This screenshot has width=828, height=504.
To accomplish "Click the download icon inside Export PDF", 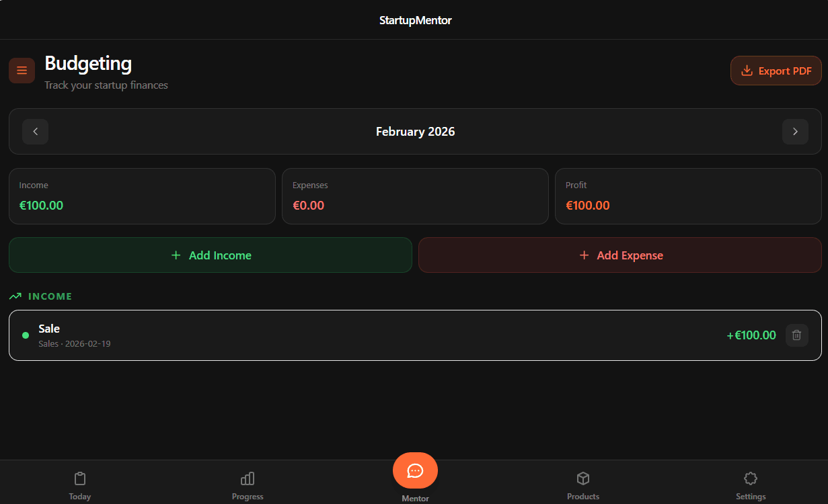I will pyautogui.click(x=747, y=70).
